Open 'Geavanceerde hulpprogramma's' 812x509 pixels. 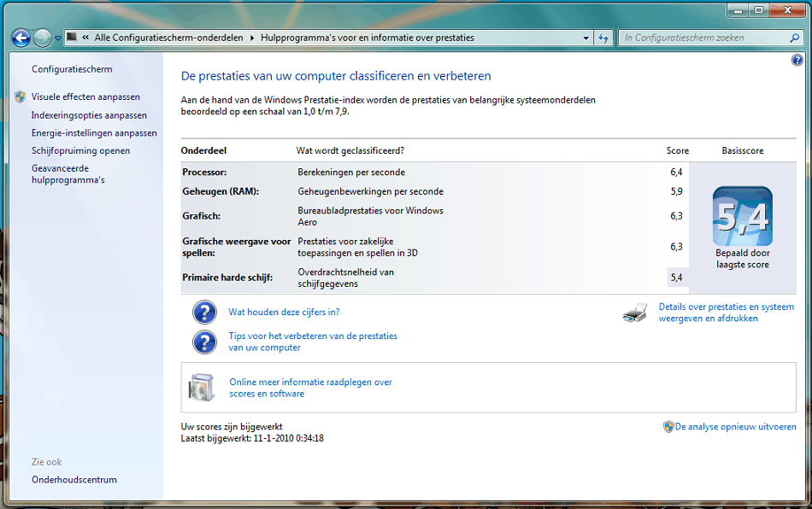[x=68, y=174]
